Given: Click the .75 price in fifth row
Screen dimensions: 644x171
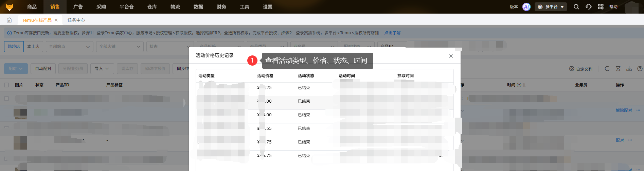Looking at the screenshot, I should coord(265,142).
